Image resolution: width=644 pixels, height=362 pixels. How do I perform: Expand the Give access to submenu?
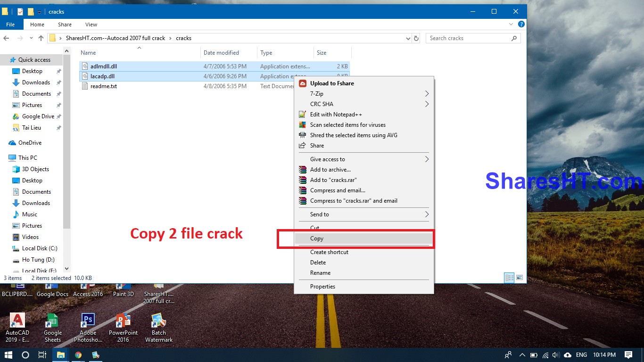tap(427, 159)
